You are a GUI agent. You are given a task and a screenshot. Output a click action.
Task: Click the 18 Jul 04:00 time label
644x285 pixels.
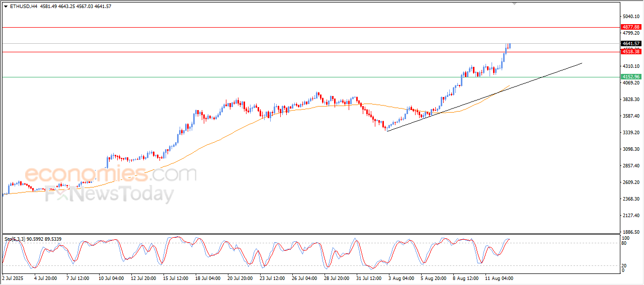pos(208,277)
